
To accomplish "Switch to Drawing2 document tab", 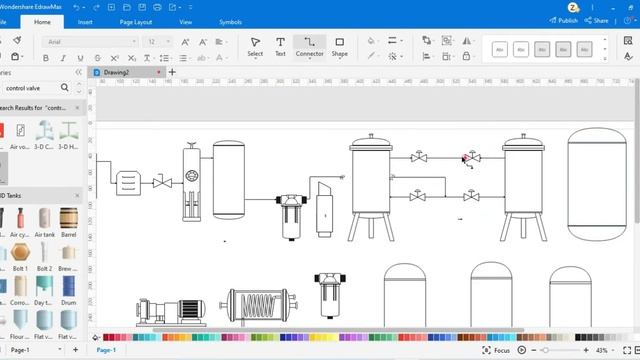I will click(x=127, y=72).
